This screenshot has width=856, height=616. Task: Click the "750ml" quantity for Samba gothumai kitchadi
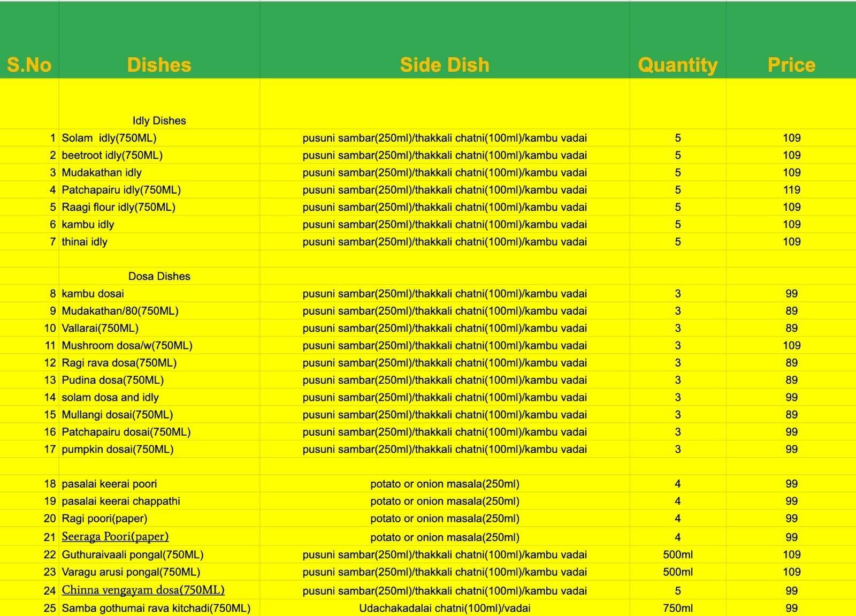[678, 608]
